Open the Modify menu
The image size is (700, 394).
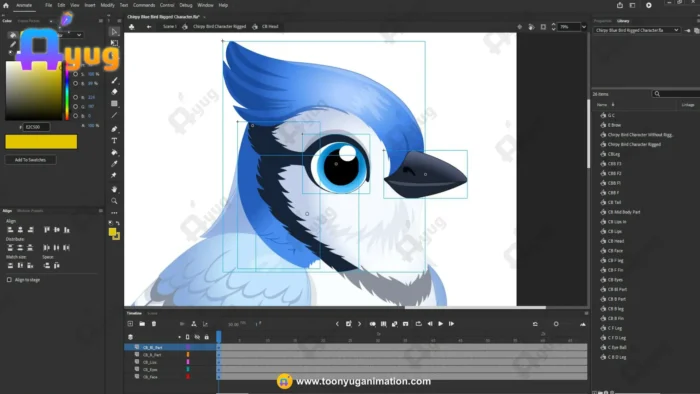pyautogui.click(x=107, y=5)
